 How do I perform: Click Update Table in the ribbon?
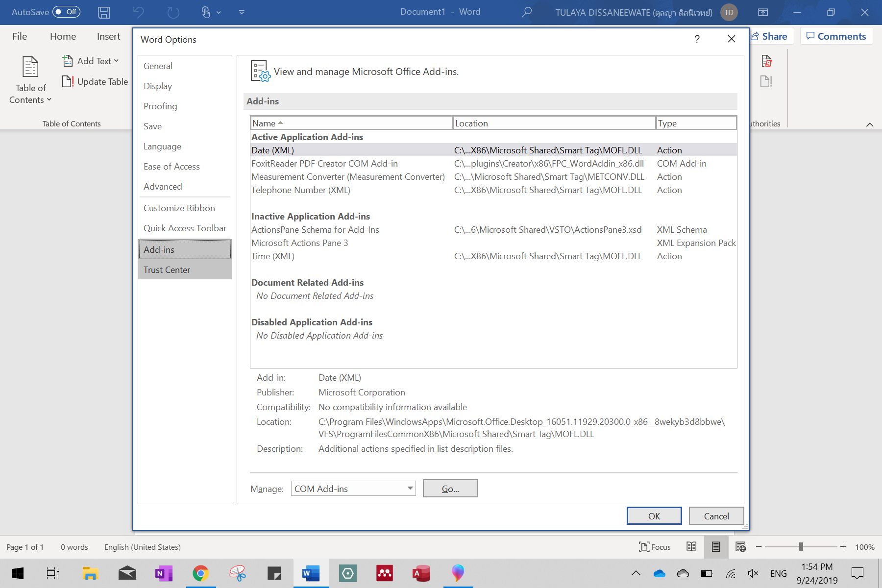(96, 81)
